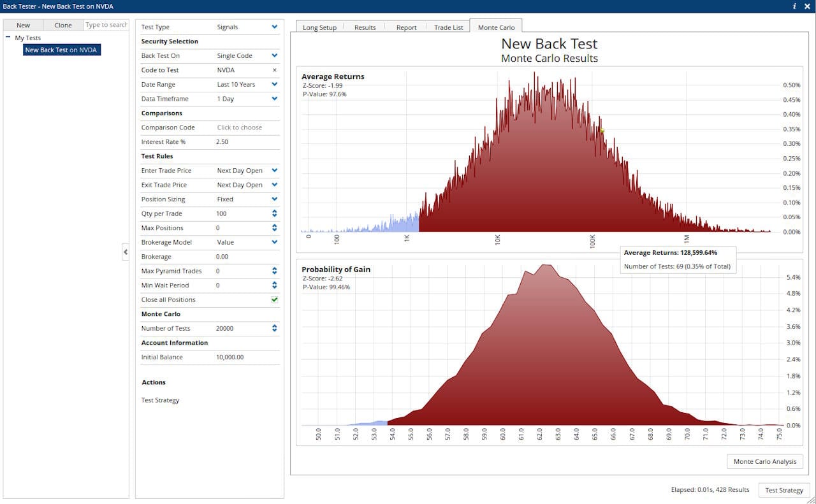Switch to the Report tab
Image resolution: width=816 pixels, height=504 pixels.
click(x=406, y=27)
